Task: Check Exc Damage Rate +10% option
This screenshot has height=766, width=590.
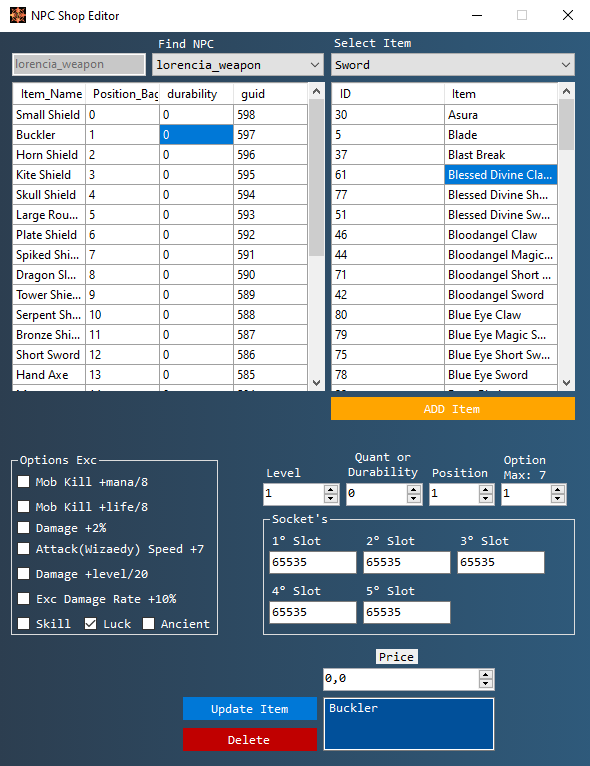Action: pos(23,598)
